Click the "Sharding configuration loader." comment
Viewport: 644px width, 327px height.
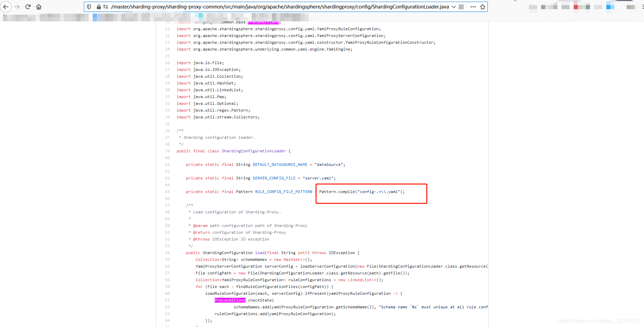point(219,137)
